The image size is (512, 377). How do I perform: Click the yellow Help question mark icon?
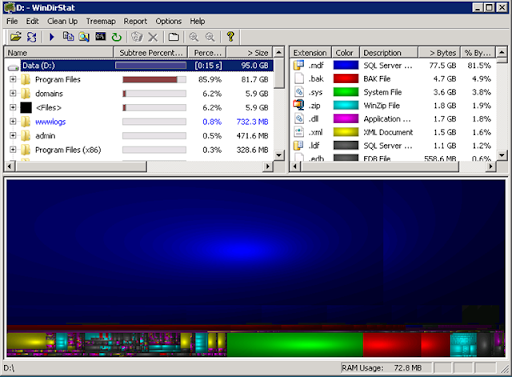click(x=230, y=37)
